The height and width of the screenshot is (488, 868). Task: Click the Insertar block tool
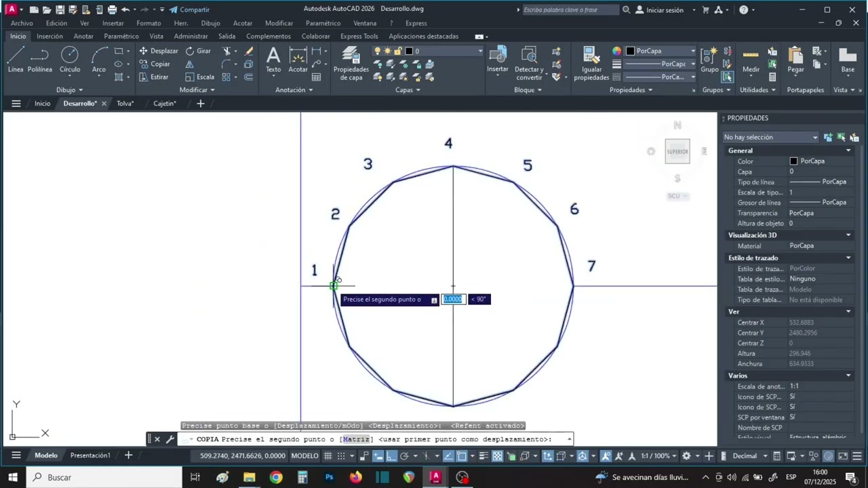497,60
